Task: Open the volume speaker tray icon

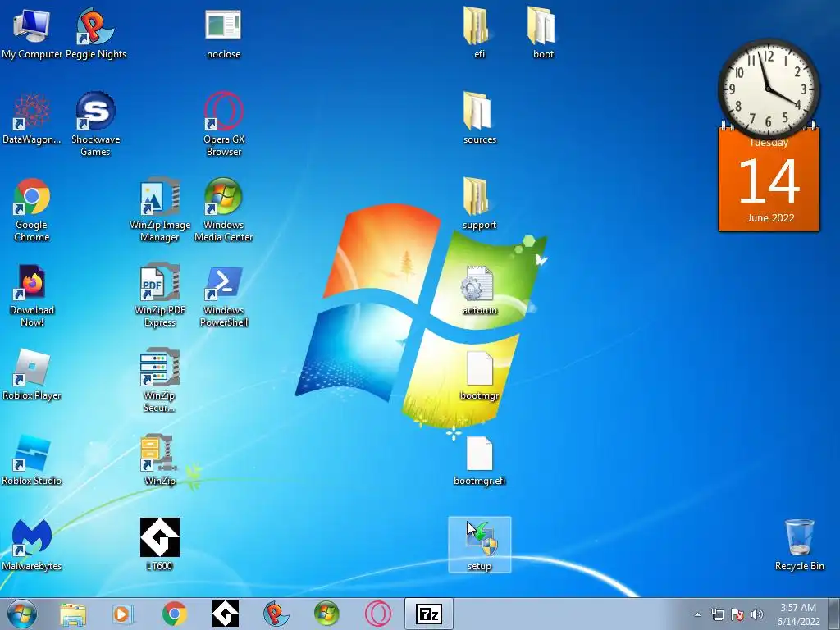Action: coord(757,614)
